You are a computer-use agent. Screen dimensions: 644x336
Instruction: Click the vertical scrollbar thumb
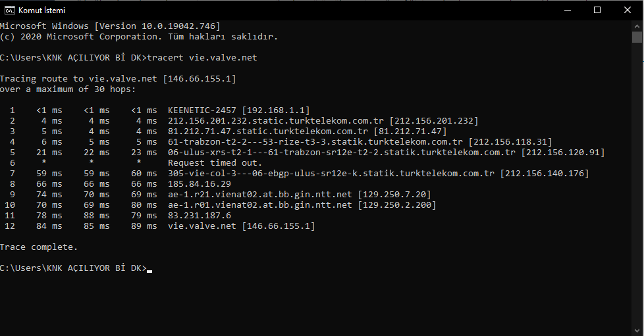(x=637, y=37)
